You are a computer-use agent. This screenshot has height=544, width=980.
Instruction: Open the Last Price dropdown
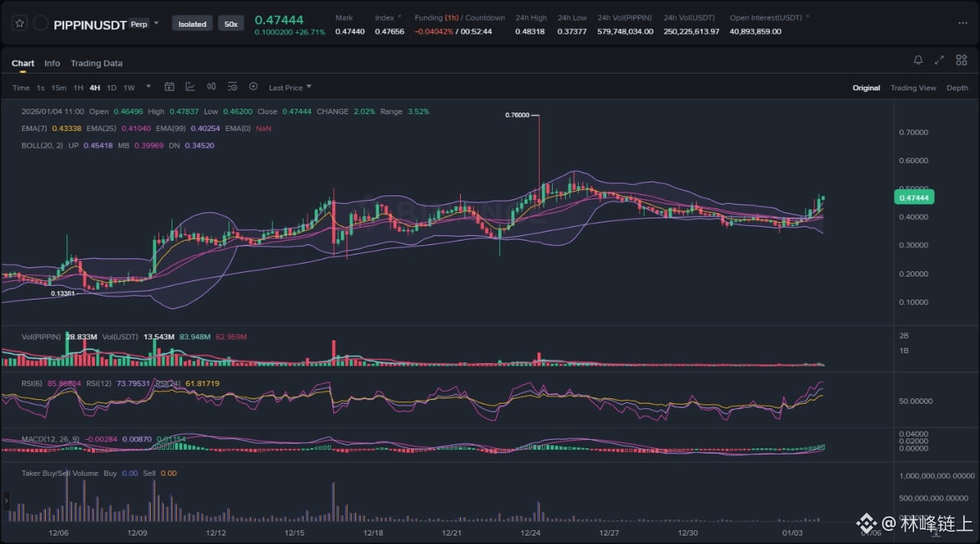pos(289,87)
